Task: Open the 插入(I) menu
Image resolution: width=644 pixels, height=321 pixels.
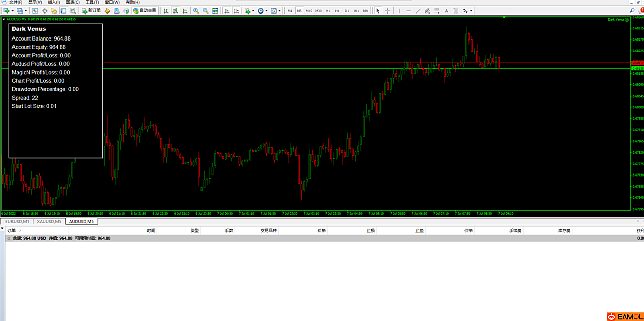Action: 54,2
